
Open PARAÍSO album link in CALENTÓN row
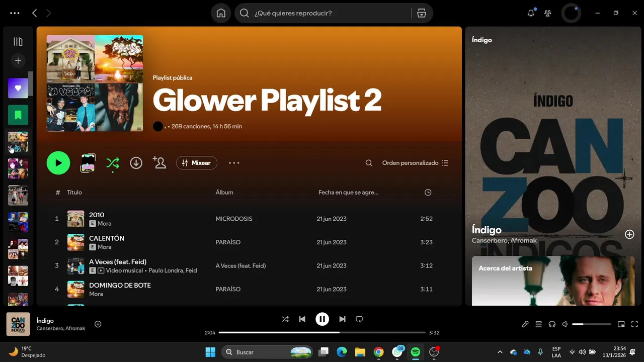point(228,242)
